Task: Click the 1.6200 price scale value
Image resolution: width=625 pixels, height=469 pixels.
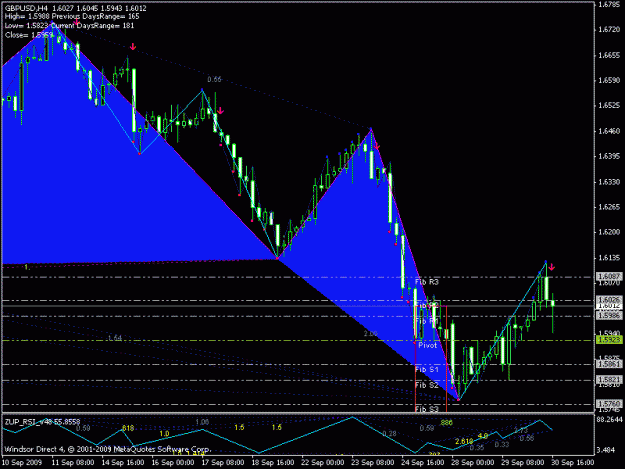Action: tap(609, 232)
